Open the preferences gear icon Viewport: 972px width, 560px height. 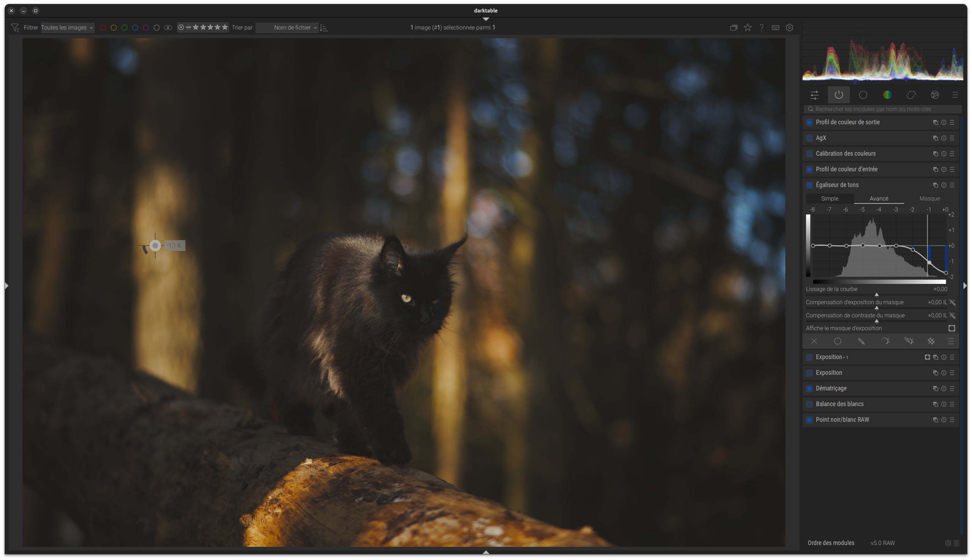point(789,28)
